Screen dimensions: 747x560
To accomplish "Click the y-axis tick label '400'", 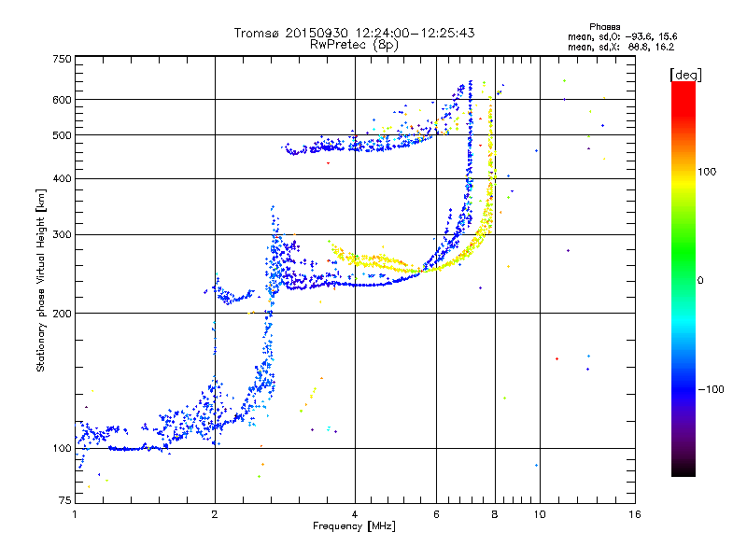I will pyautogui.click(x=62, y=178).
